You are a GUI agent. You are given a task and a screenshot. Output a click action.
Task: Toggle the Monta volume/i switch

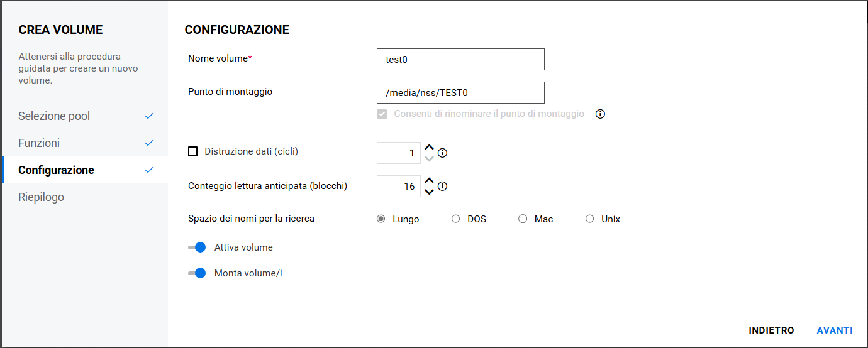[x=198, y=273]
